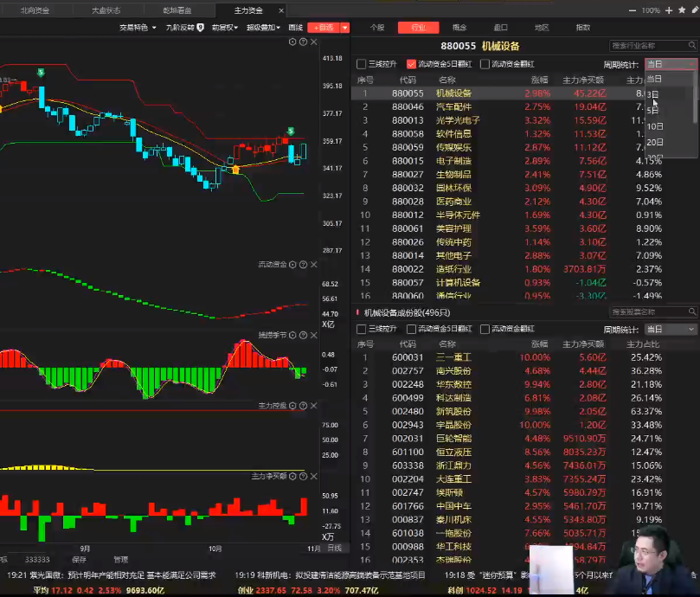Click the search icon in stock search box
The height and width of the screenshot is (597, 700).
point(692,311)
